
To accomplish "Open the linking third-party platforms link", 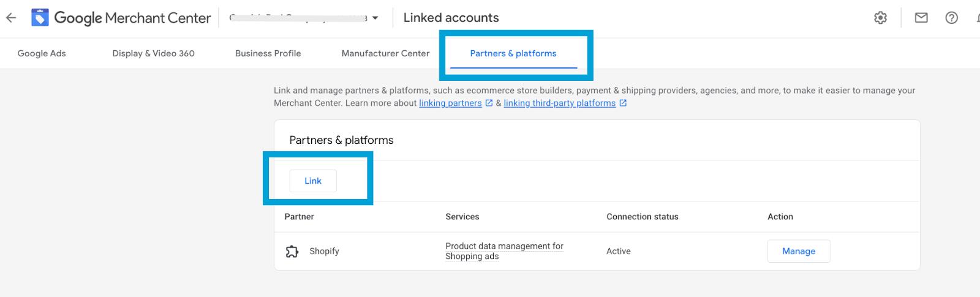I will tap(559, 103).
